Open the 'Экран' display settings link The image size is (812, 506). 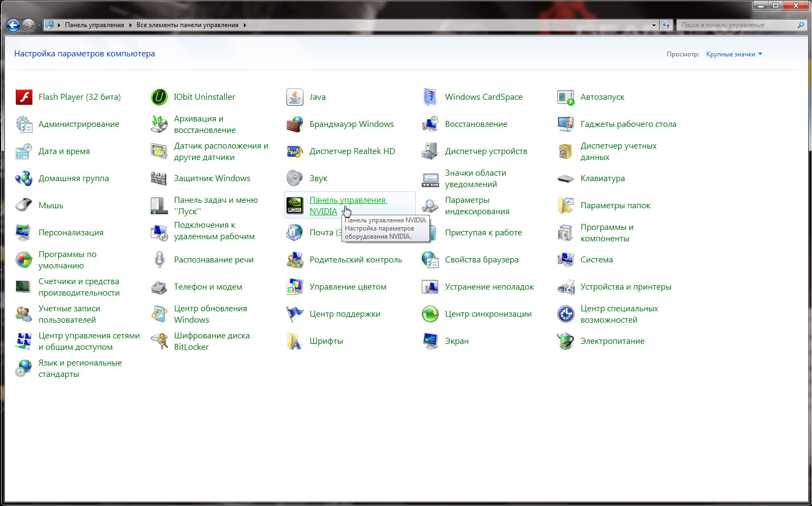pyautogui.click(x=457, y=341)
